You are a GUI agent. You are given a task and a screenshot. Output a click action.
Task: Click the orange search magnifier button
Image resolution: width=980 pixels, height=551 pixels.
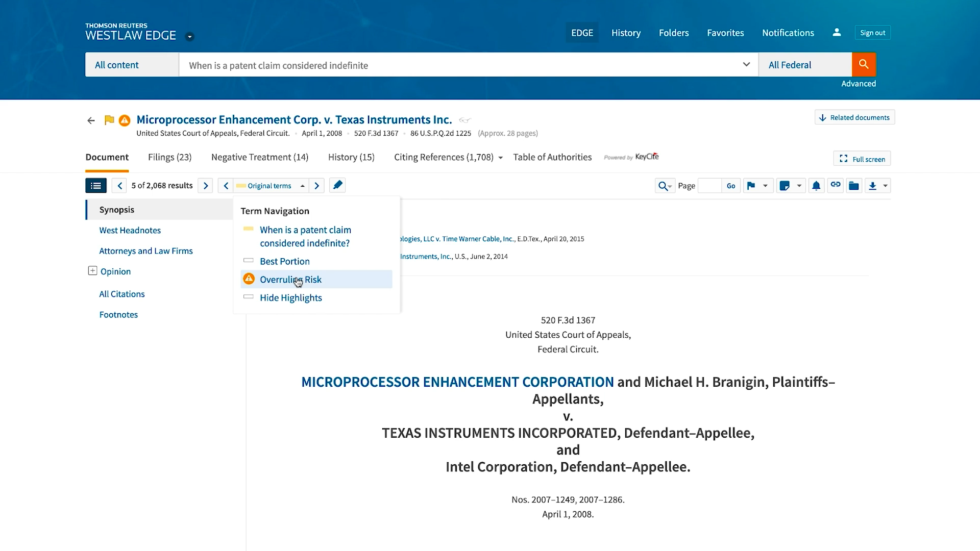coord(864,65)
